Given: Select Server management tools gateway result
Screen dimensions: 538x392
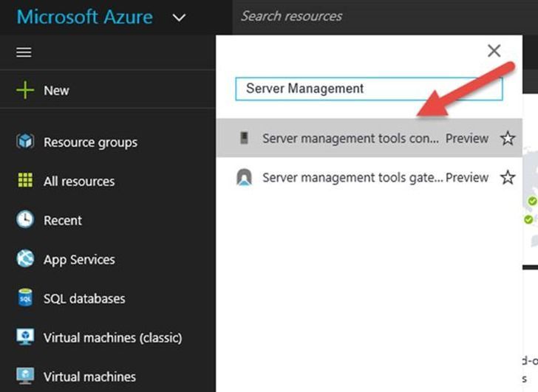Looking at the screenshot, I should 353,177.
